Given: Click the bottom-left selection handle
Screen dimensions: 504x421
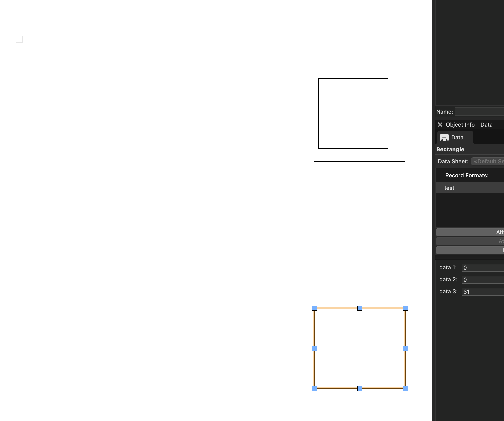Looking at the screenshot, I should tap(314, 388).
